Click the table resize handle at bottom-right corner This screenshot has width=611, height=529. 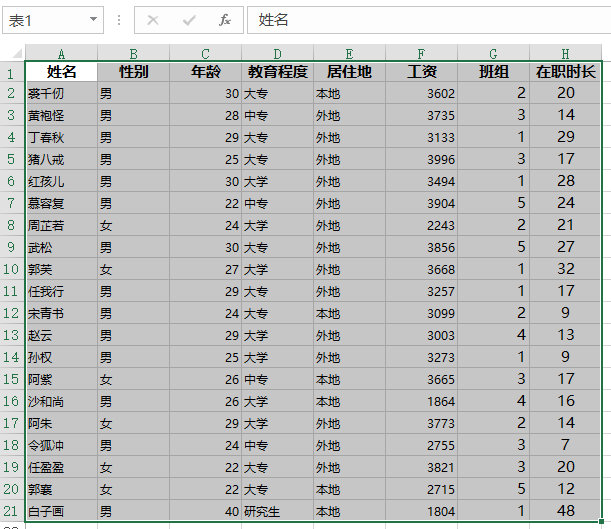click(601, 521)
